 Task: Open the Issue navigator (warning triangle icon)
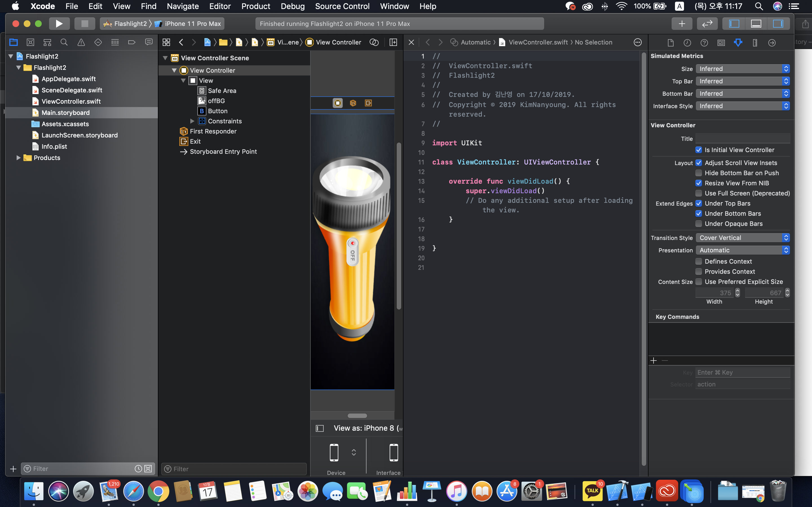tap(81, 42)
